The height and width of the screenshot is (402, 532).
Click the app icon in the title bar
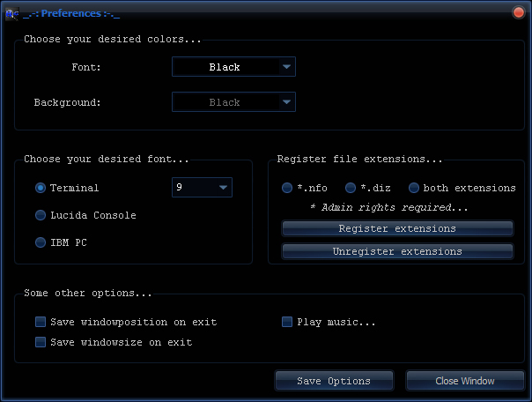[11, 11]
